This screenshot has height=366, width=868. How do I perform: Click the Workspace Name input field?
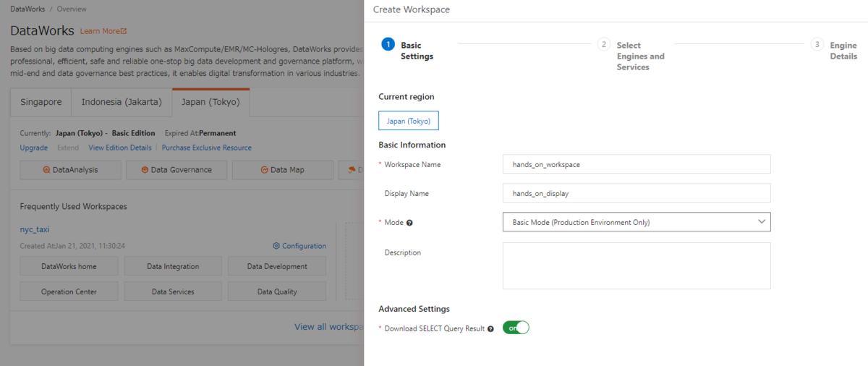tap(637, 164)
